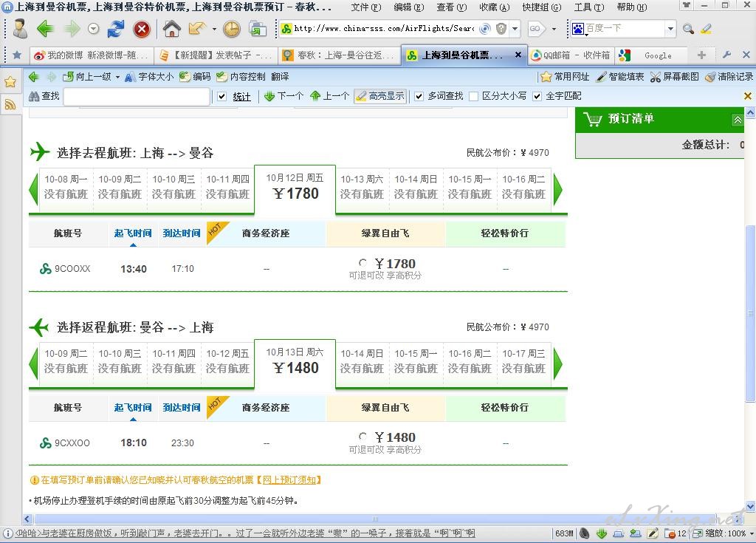Open downloads via green arrow status icon

[602, 533]
